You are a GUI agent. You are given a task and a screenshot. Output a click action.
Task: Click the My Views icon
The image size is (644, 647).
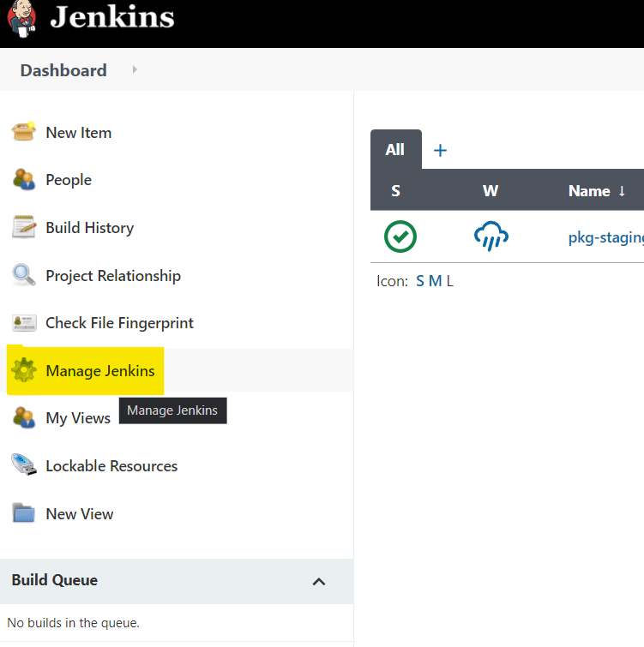point(23,417)
